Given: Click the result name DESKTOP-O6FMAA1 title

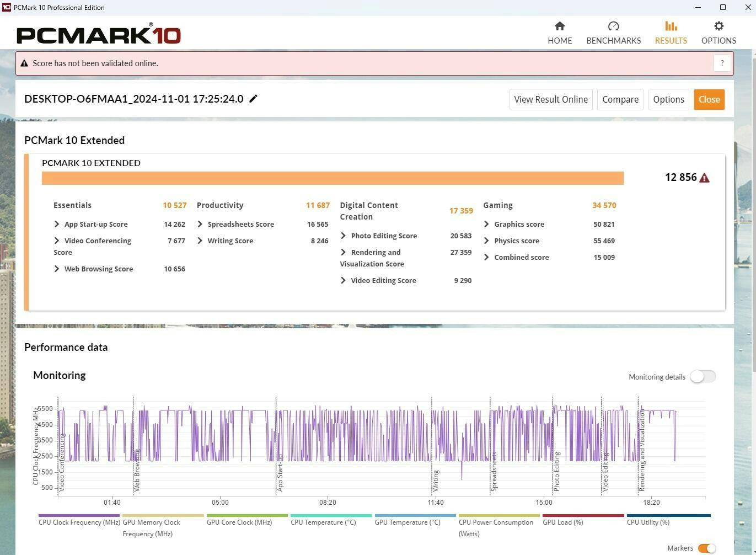Looking at the screenshot, I should click(134, 99).
